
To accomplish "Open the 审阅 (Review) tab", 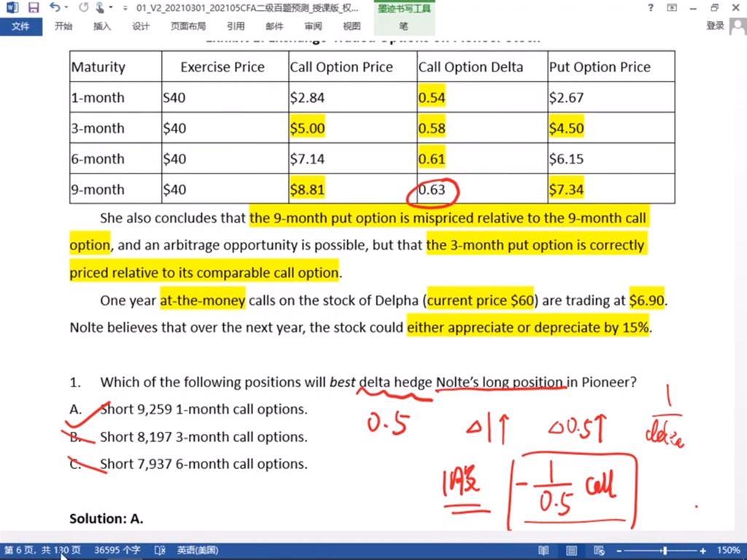I will pos(313,26).
